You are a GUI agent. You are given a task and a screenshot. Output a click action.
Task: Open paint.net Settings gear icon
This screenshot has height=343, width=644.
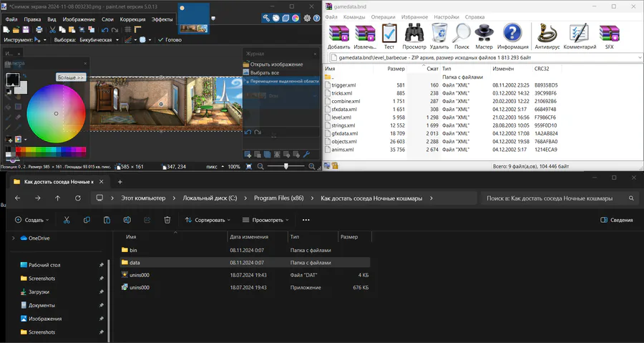click(x=307, y=18)
